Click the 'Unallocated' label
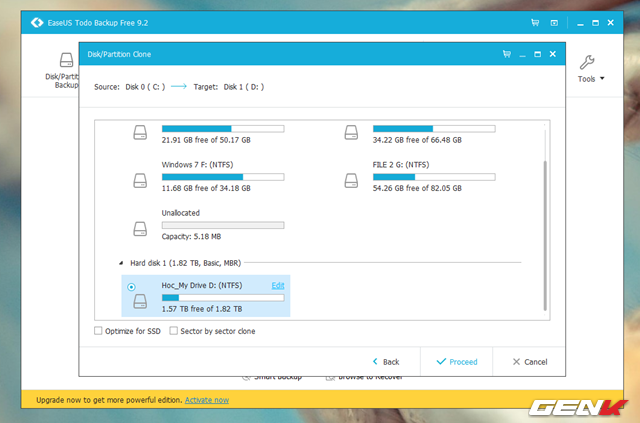The height and width of the screenshot is (423, 640). click(x=180, y=213)
